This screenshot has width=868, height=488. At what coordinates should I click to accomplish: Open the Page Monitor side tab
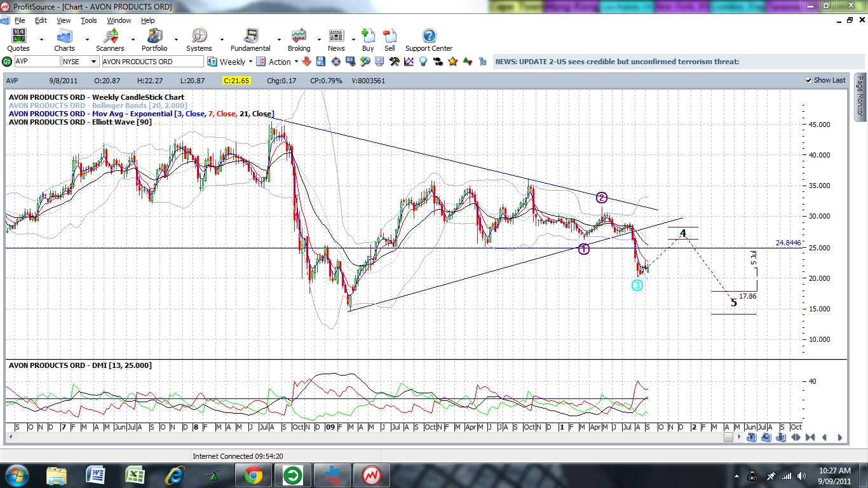click(x=860, y=97)
